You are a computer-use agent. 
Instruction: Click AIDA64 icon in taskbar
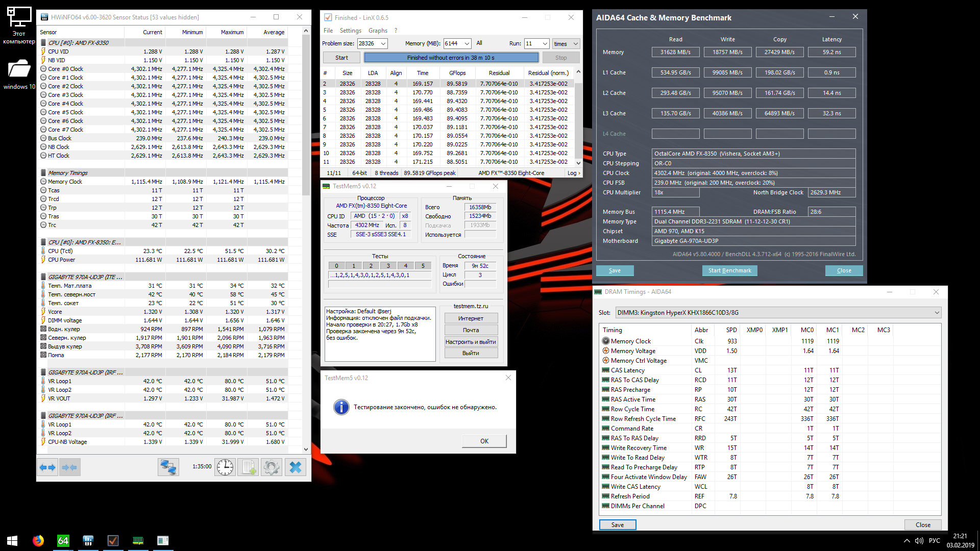click(63, 541)
